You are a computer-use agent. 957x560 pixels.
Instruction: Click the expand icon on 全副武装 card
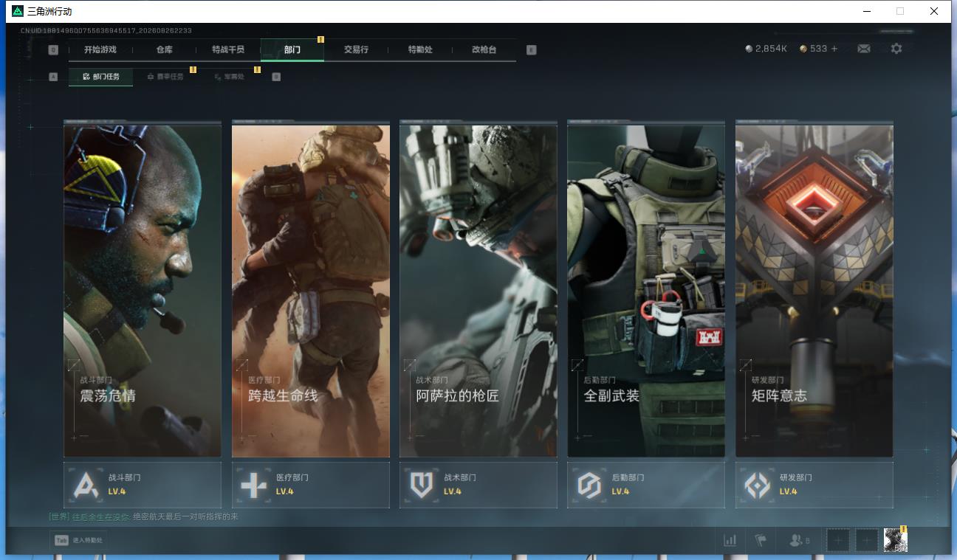pyautogui.click(x=577, y=365)
